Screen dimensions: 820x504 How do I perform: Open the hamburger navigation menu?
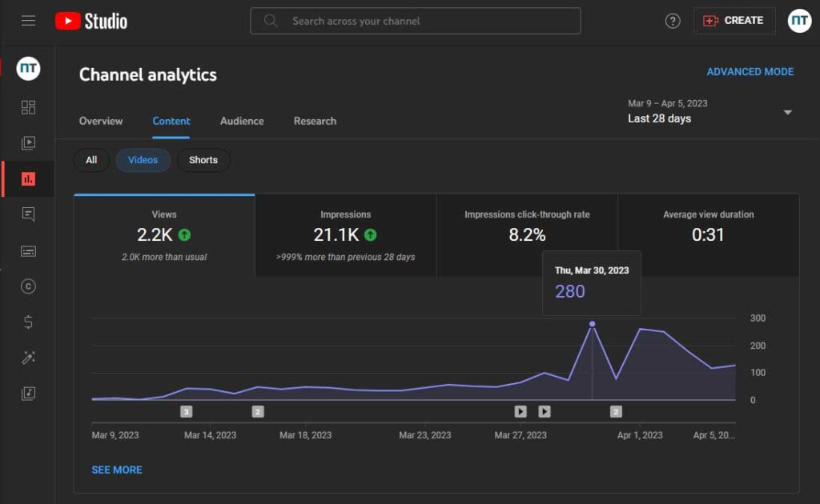(28, 21)
